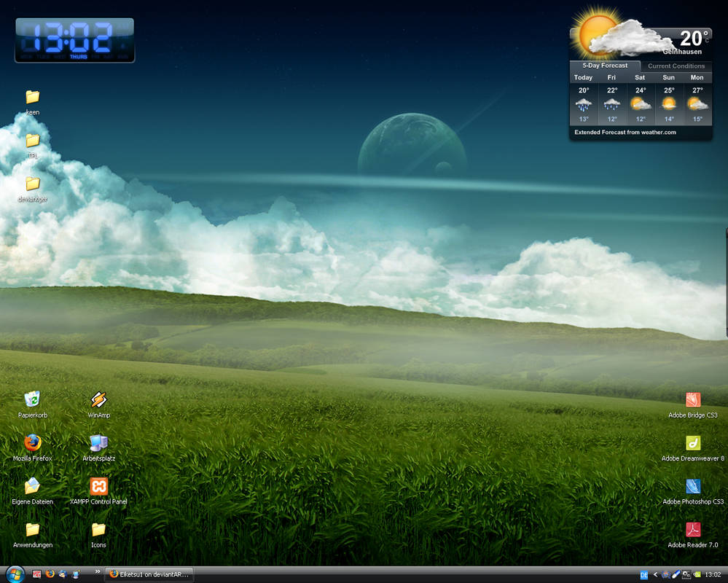The width and height of the screenshot is (728, 583).
Task: Open Extended Forecast from weather.com link
Action: pyautogui.click(x=625, y=133)
